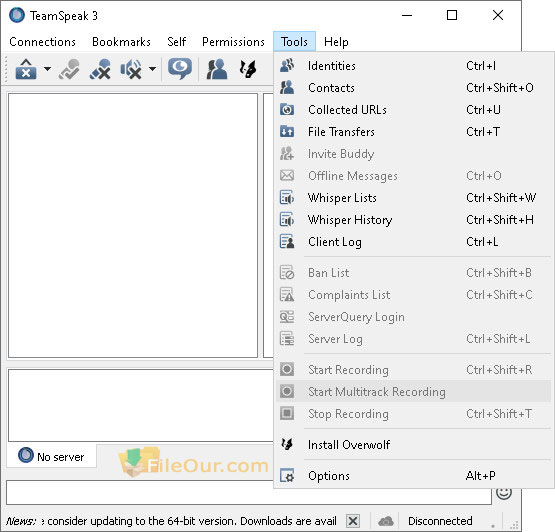The image size is (555, 532).
Task: Click the Server Log icon
Action: point(287,339)
